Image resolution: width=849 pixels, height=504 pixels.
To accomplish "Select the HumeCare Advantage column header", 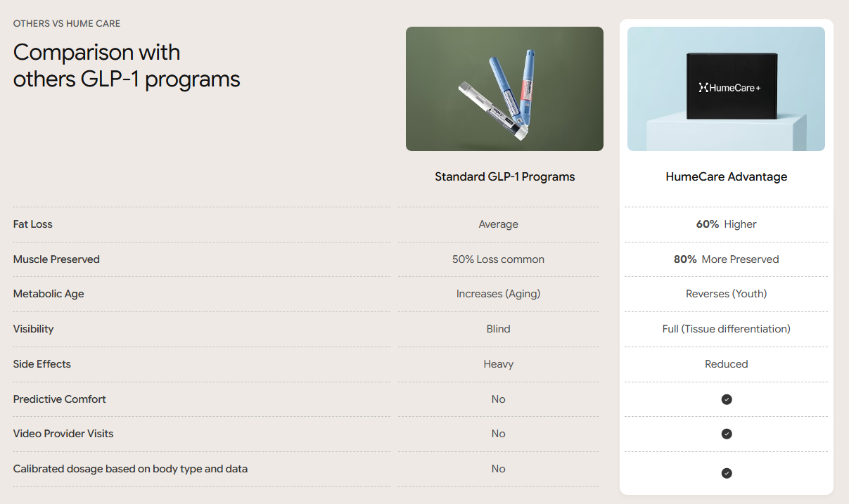I will point(726,177).
